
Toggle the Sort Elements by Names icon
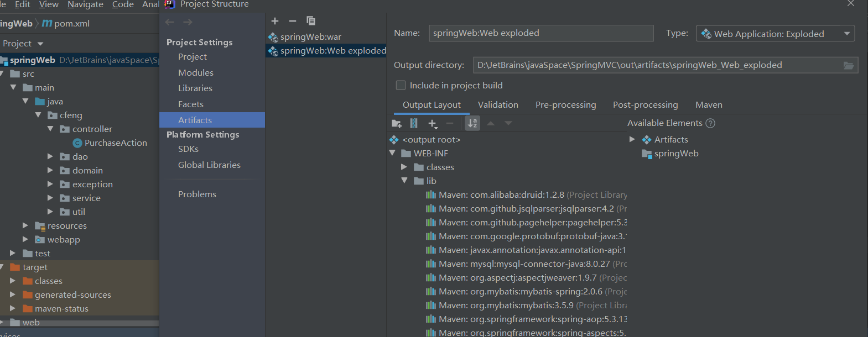pos(472,123)
